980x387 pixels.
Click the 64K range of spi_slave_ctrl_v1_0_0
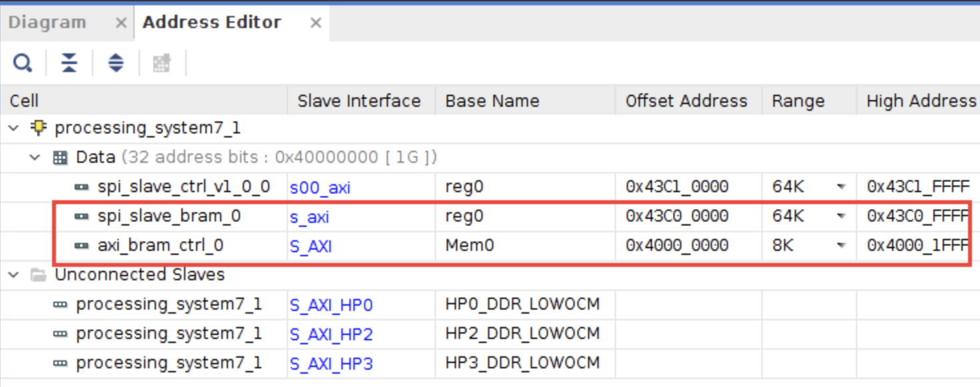(788, 187)
